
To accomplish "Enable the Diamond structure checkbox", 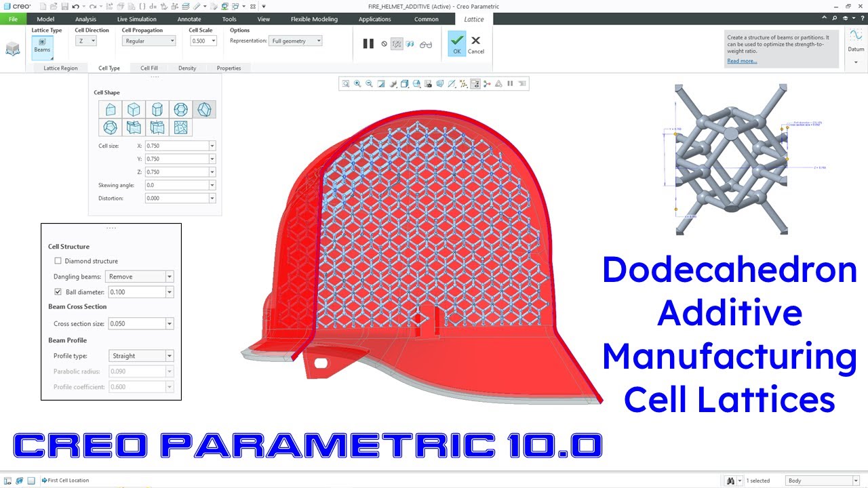I will pos(58,261).
